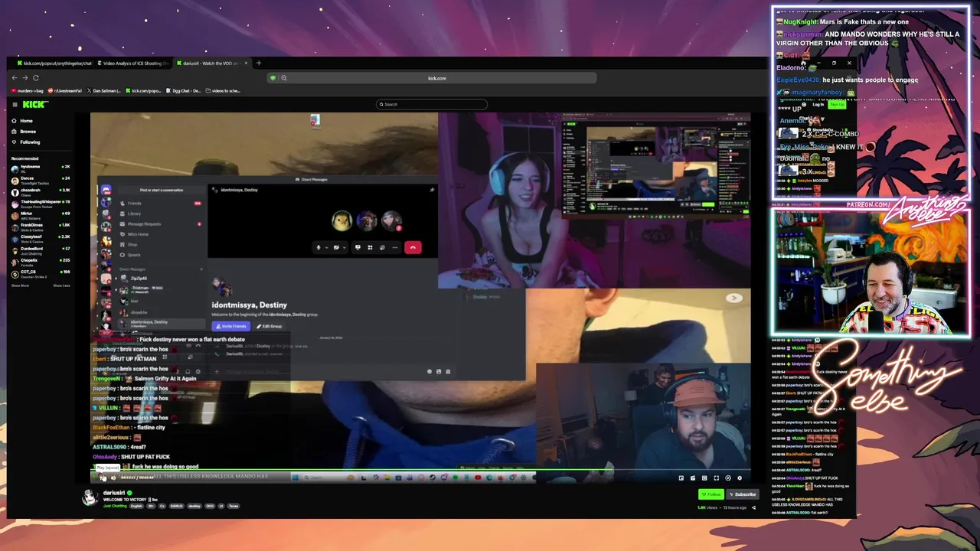Open the murders->bag bookmark
Screen dimensions: 980x551
point(27,91)
